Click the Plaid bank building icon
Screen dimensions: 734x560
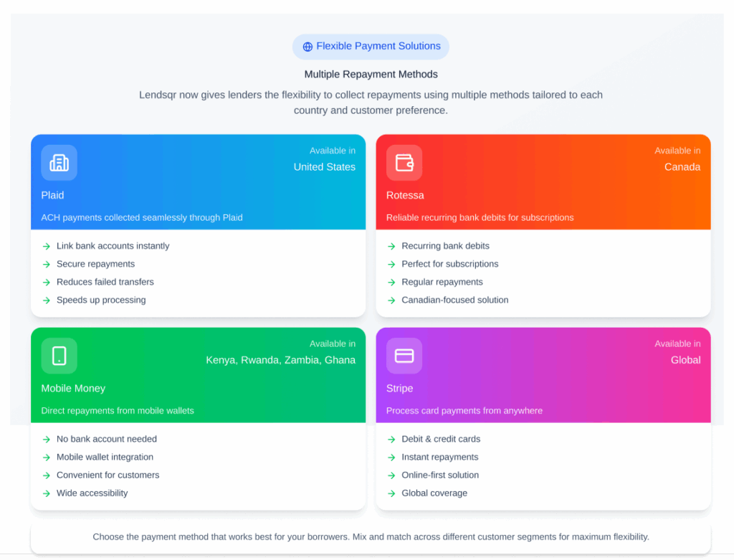pos(59,163)
